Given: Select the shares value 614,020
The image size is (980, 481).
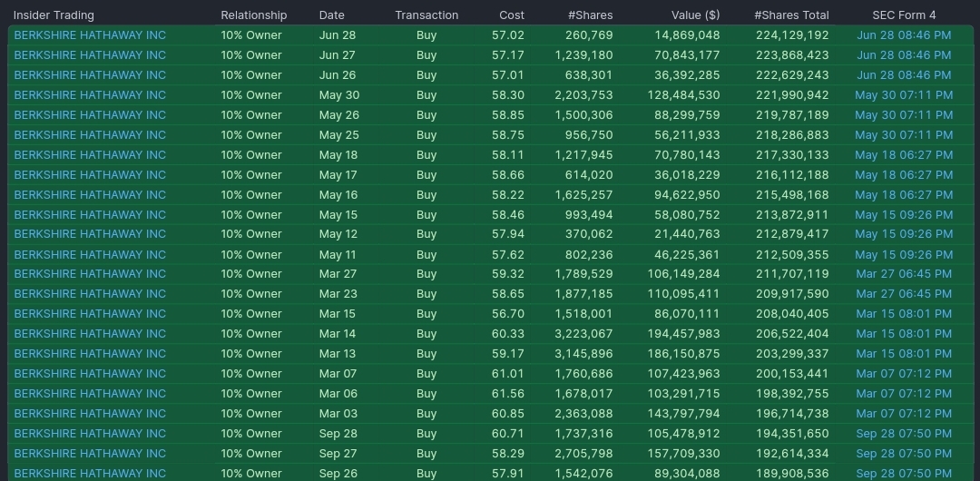Looking at the screenshot, I should pos(590,174).
